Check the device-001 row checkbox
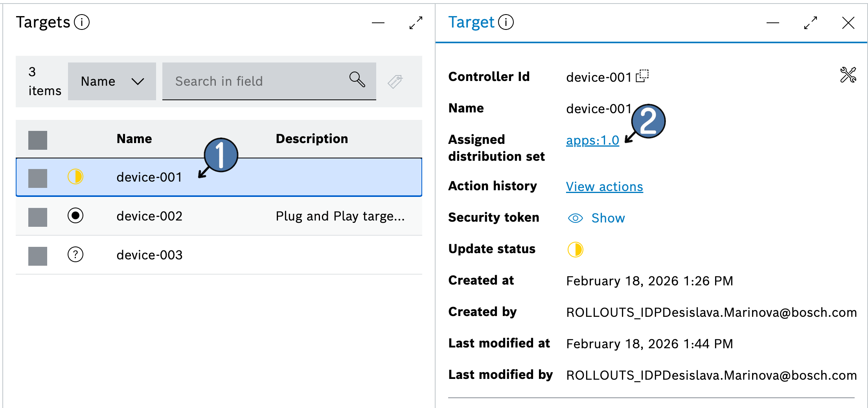The height and width of the screenshot is (408, 868). click(38, 178)
